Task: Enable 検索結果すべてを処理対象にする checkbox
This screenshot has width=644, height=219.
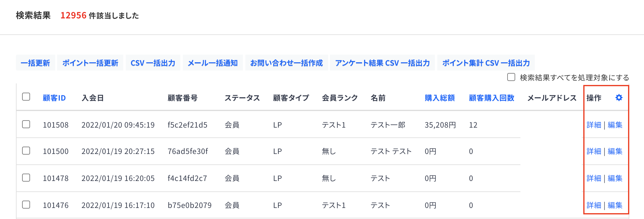Action: point(511,77)
